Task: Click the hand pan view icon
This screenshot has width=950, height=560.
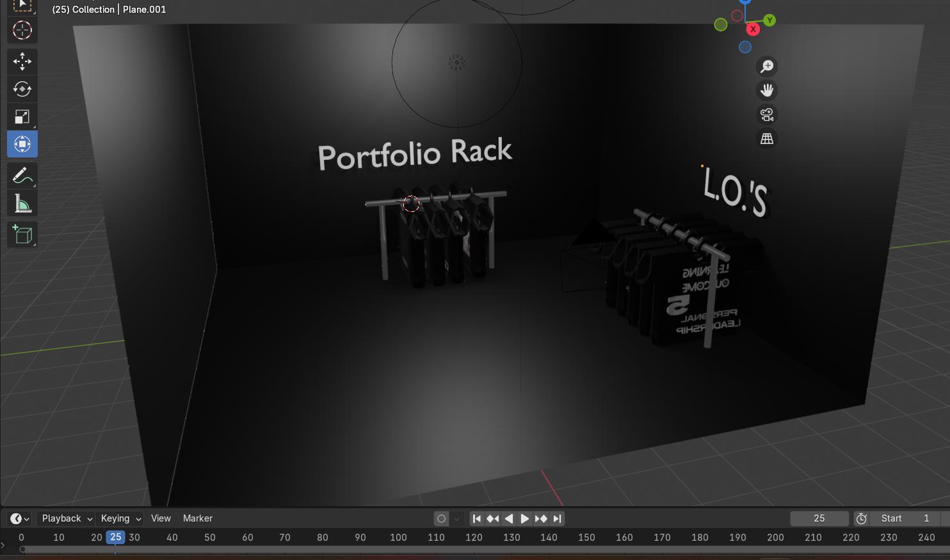Action: 766,90
